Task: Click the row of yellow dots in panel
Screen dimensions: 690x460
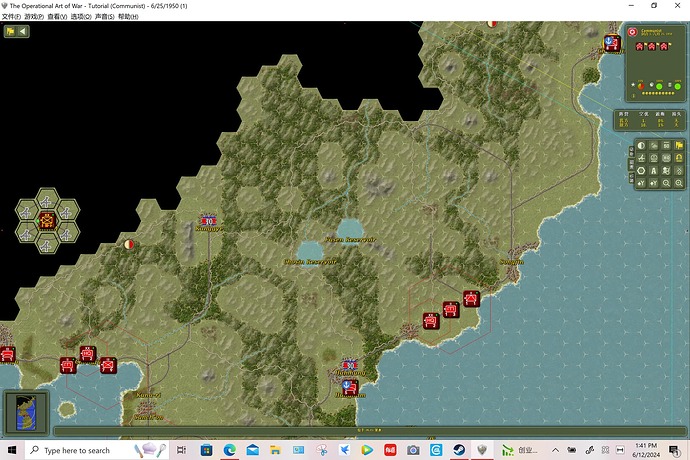Action: 658,93
